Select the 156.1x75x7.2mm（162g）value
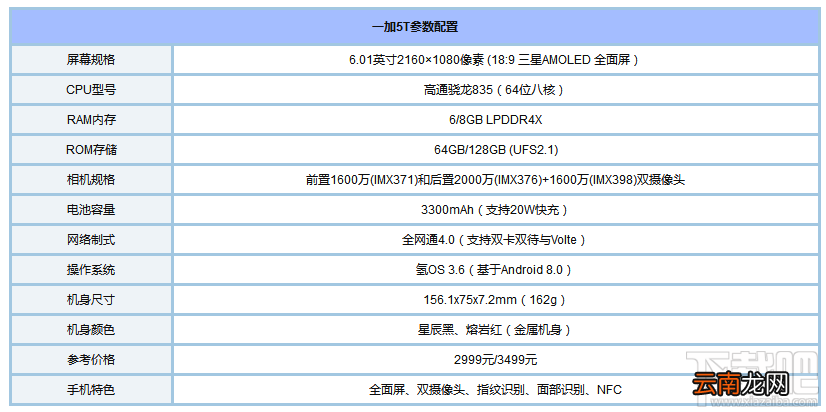826x412 pixels. (494, 300)
